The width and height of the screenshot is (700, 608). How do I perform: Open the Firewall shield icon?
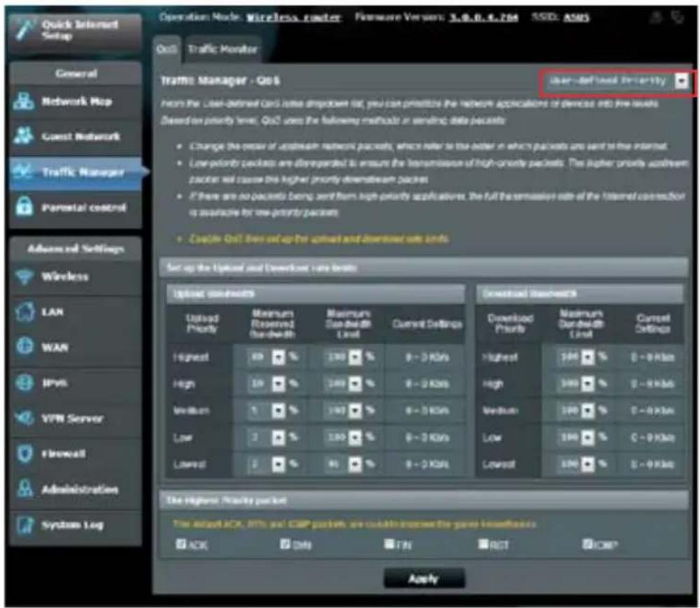(24, 454)
